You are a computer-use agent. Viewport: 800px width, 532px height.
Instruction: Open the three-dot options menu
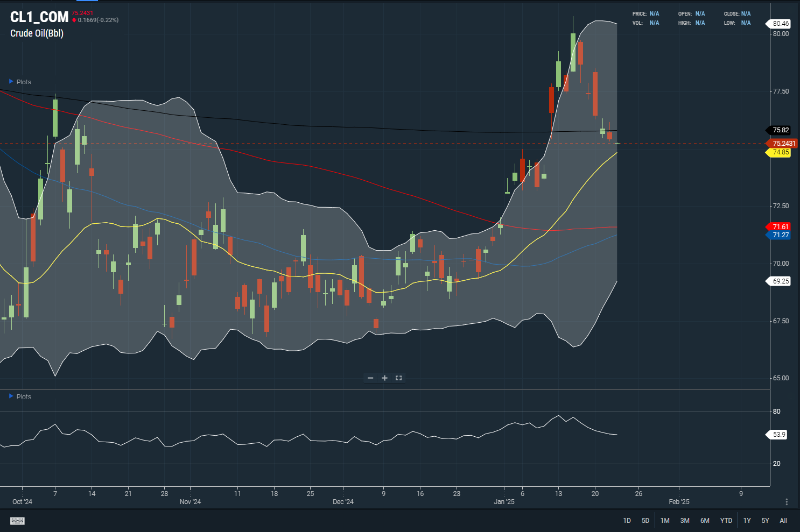787,502
